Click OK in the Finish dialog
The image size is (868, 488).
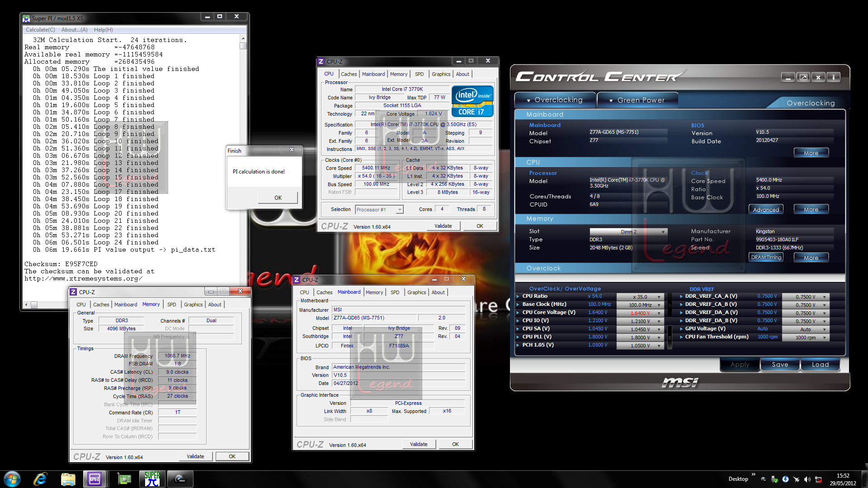(x=278, y=198)
